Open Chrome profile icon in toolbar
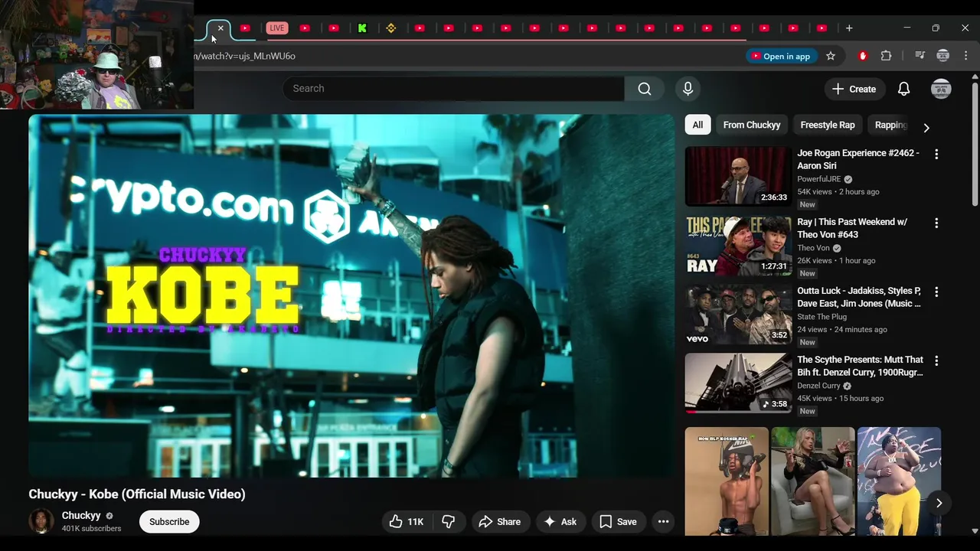Screen dimensions: 980x551 click(x=943, y=56)
